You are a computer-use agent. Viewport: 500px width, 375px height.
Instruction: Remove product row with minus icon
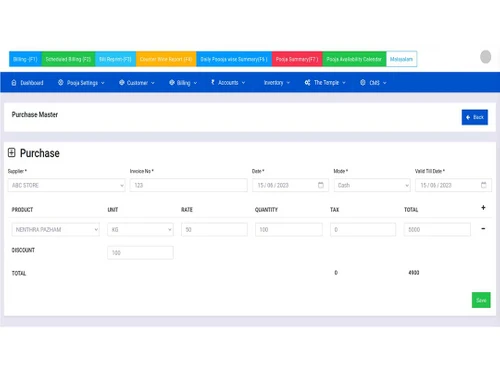[483, 229]
